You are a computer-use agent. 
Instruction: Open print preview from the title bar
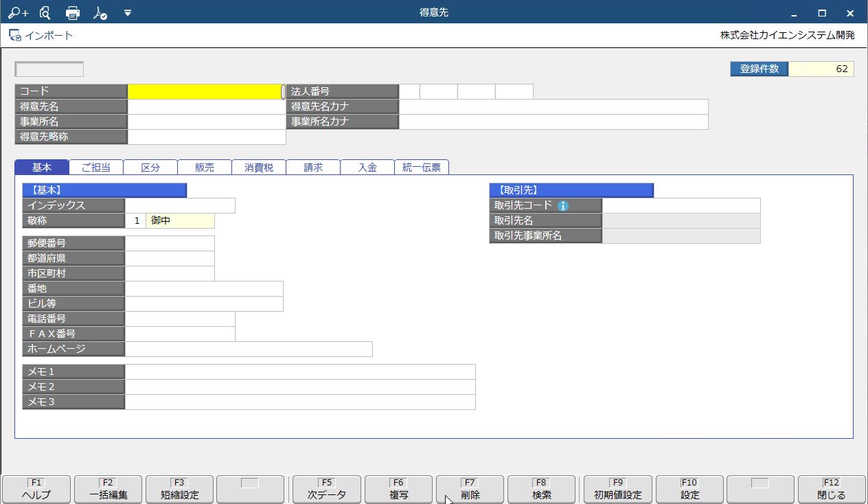[x=45, y=12]
